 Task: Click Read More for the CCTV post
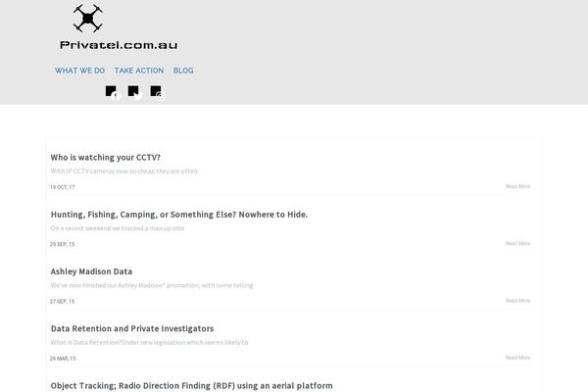click(x=517, y=186)
